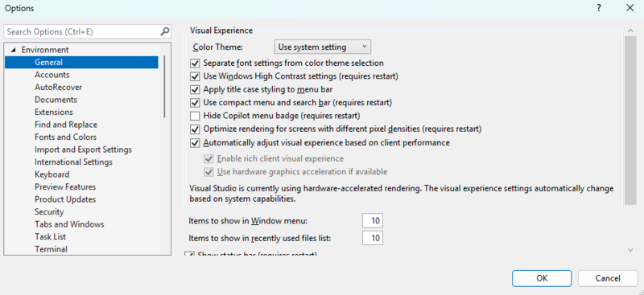Select Import and Export Settings
The width and height of the screenshot is (644, 295).
point(84,150)
